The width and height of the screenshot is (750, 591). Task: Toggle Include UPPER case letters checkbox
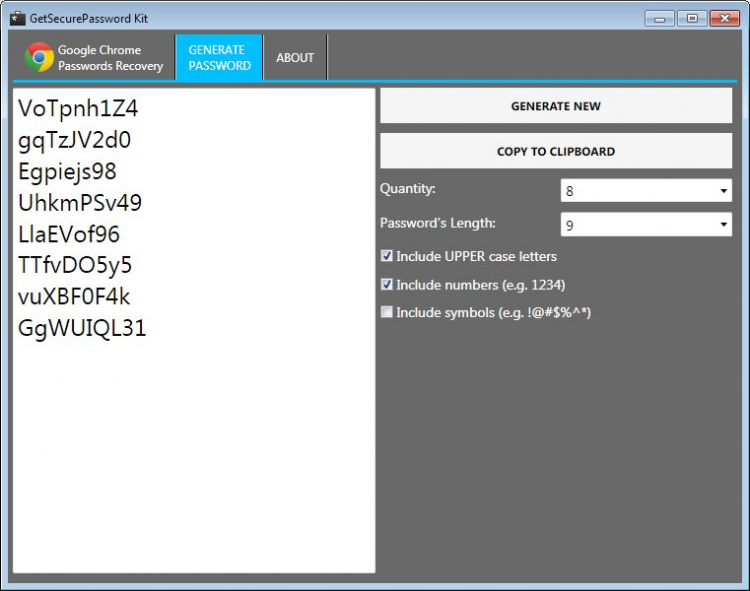386,256
